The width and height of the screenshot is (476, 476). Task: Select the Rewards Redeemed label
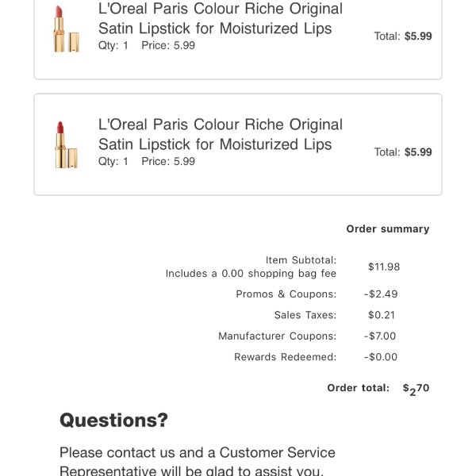pos(286,357)
